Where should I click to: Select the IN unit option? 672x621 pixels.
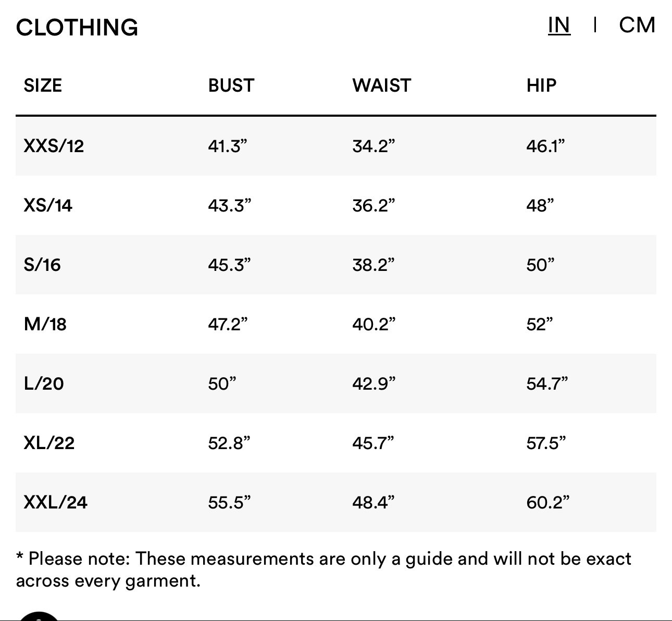pos(559,25)
